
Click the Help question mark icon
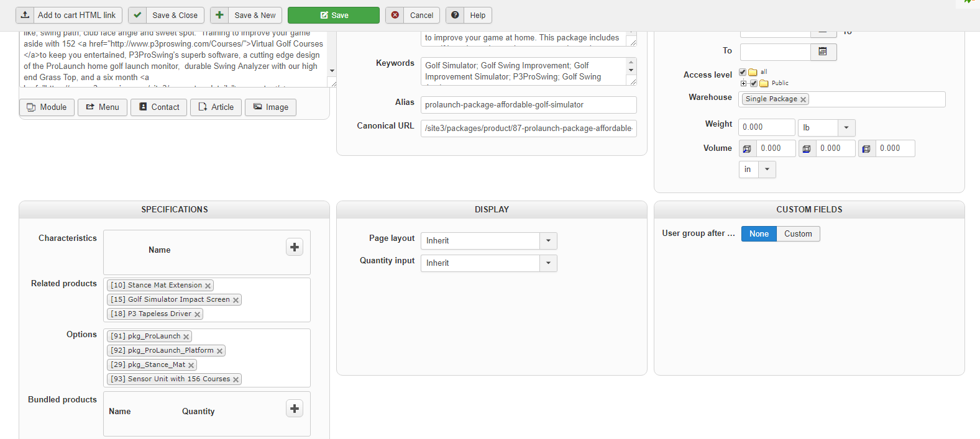[456, 15]
